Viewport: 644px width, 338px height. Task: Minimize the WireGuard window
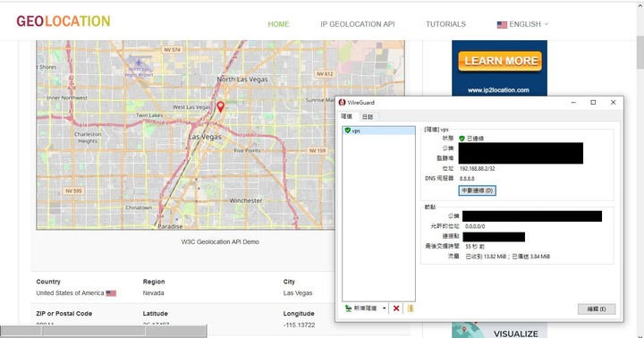click(x=573, y=102)
